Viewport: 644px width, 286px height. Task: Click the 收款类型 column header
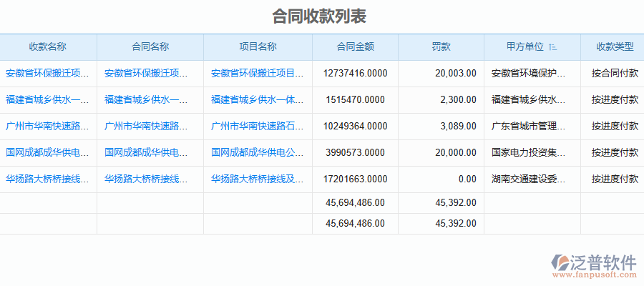click(x=615, y=47)
